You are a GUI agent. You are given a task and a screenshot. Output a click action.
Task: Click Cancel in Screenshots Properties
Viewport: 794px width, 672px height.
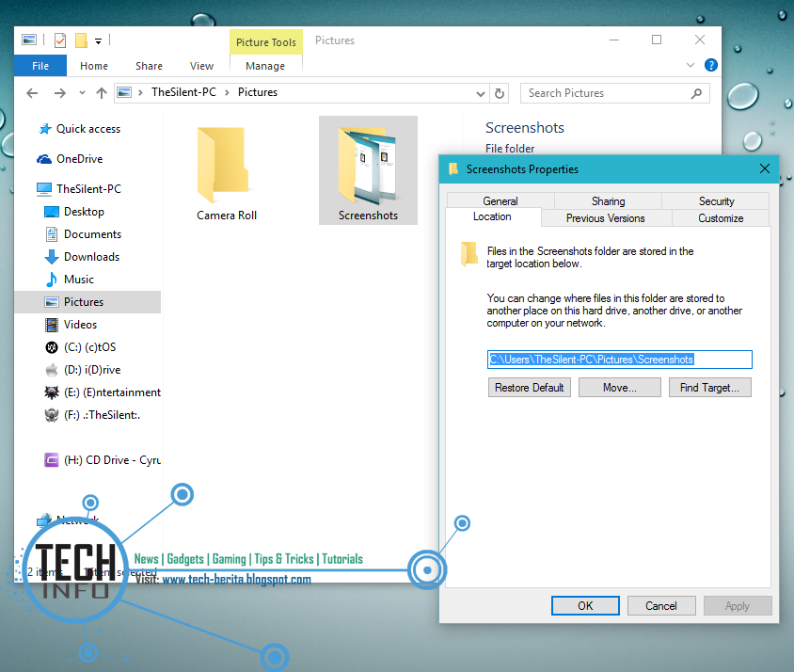point(661,605)
